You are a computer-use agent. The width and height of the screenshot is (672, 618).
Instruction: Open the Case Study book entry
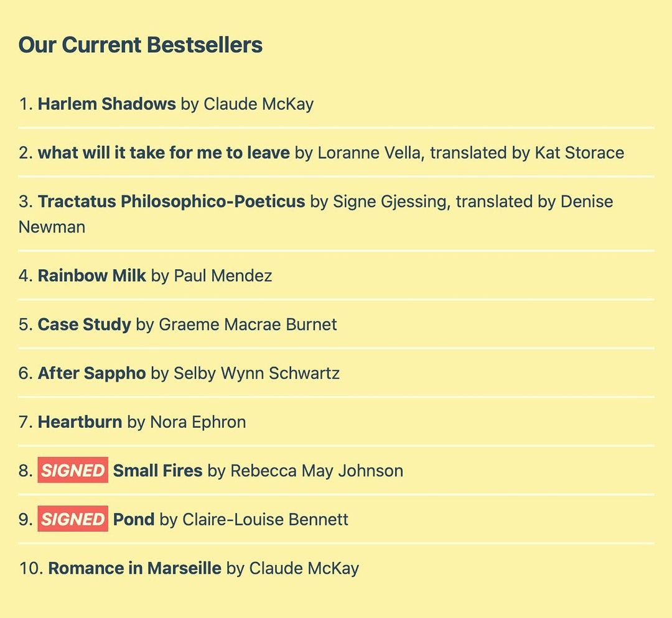[x=84, y=324]
